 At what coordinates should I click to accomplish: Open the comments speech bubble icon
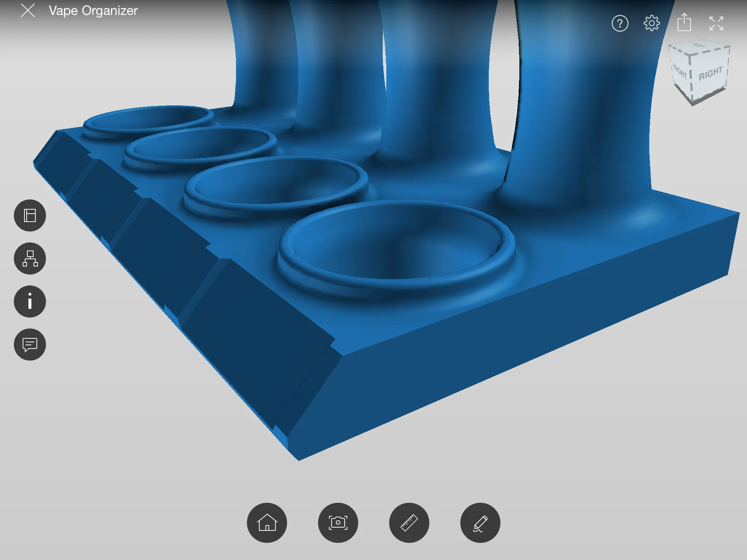click(x=30, y=345)
